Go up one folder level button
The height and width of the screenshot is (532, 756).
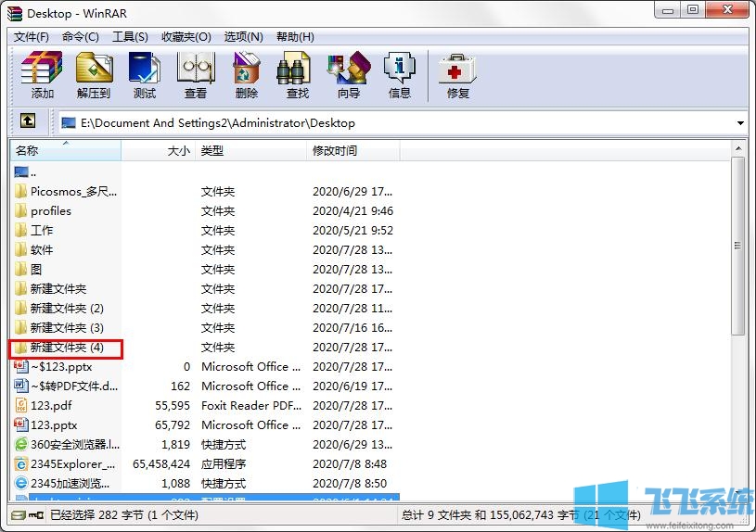tap(28, 121)
